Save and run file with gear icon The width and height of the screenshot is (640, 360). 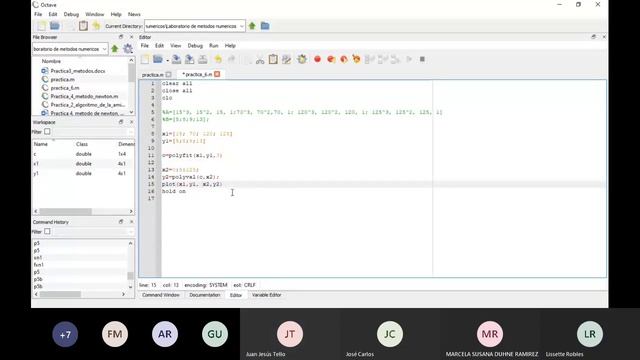click(302, 59)
